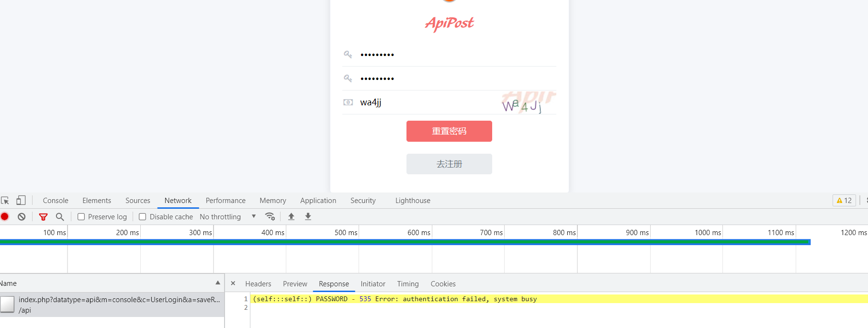Open the Security tab
Image resolution: width=868 pixels, height=328 pixels.
[x=363, y=201]
